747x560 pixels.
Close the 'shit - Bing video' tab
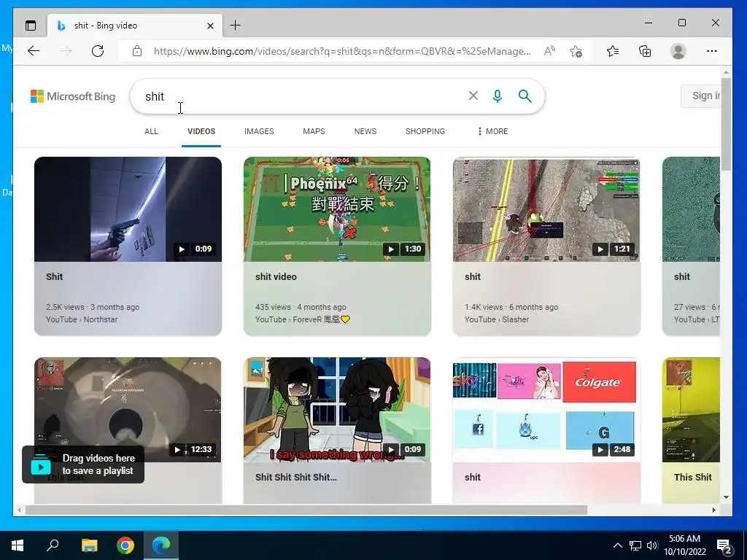point(210,26)
